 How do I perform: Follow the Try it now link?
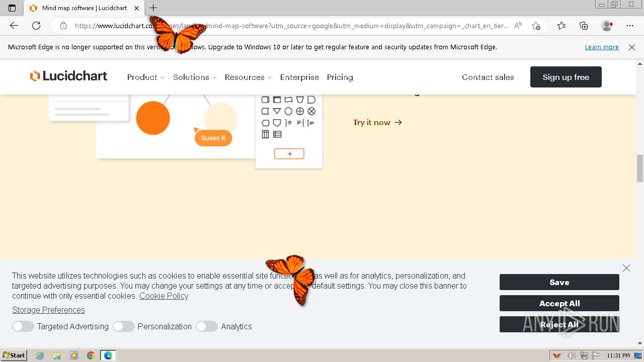(x=377, y=122)
